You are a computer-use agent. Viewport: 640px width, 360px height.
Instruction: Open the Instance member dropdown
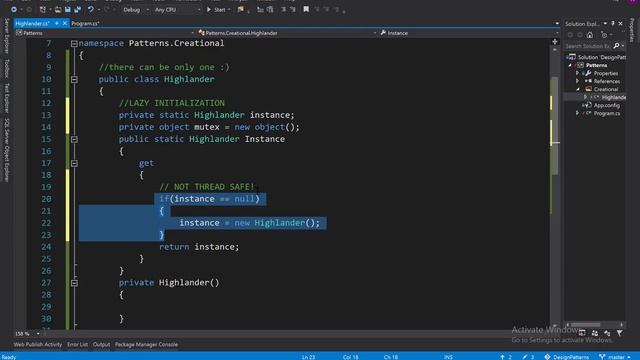pyautogui.click(x=469, y=33)
